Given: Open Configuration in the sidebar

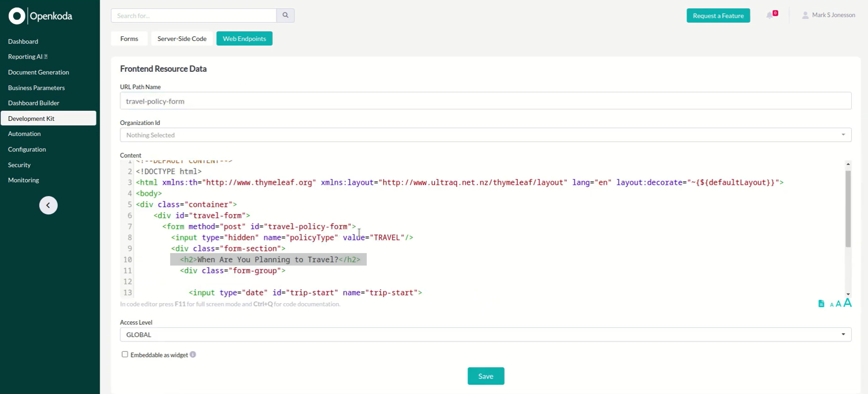Looking at the screenshot, I should 27,149.
